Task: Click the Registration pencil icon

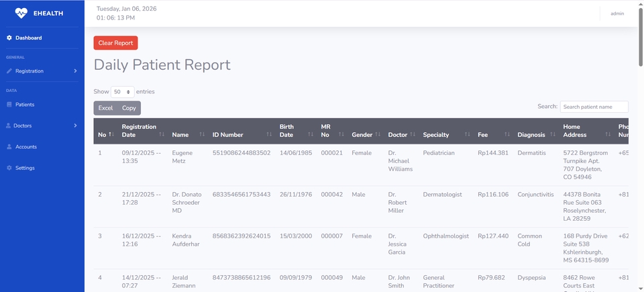Action: coord(9,70)
